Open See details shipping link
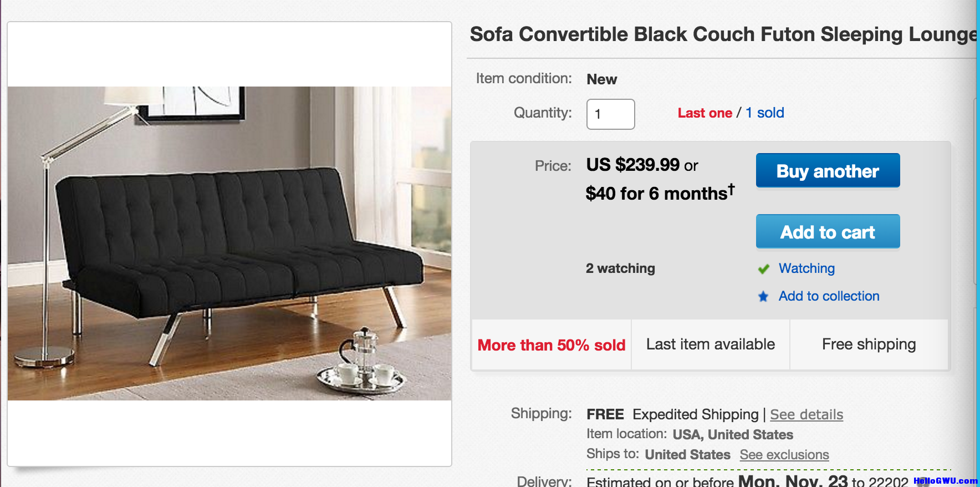 (x=807, y=414)
